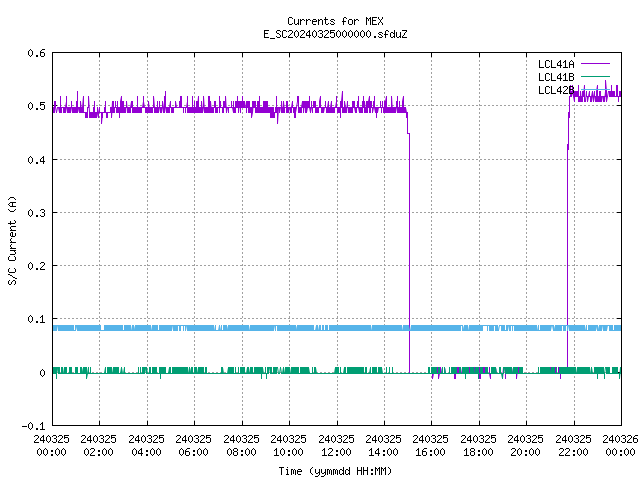This screenshot has width=640, height=480.
Task: Click the 240326 00:00 time tick label
Action: pyautogui.click(x=620, y=446)
